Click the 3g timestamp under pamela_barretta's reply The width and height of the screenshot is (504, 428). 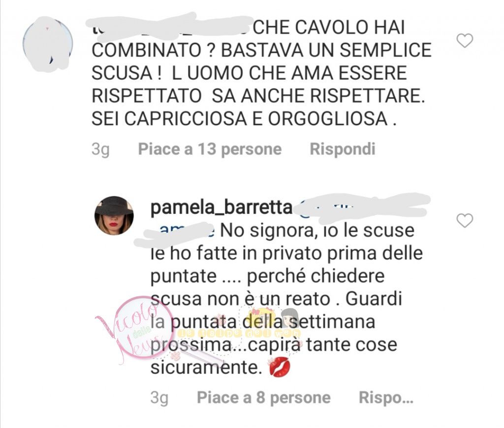point(159,398)
